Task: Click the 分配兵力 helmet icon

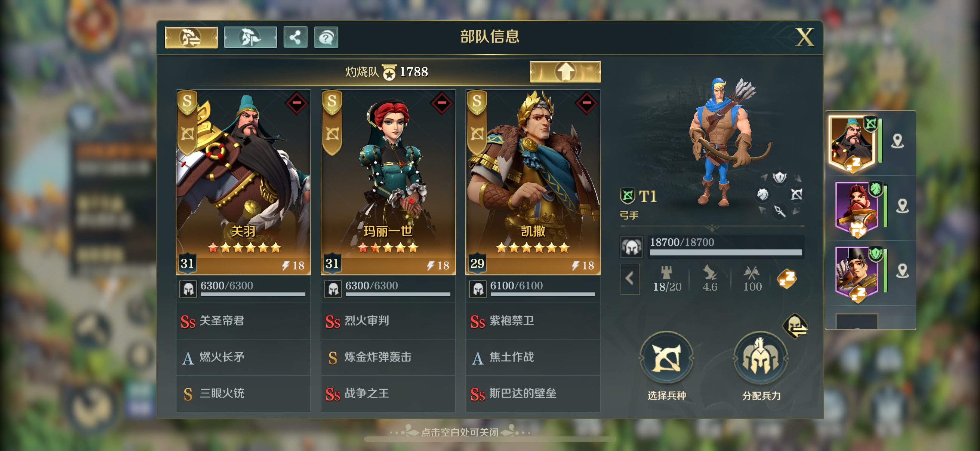Action: 760,358
